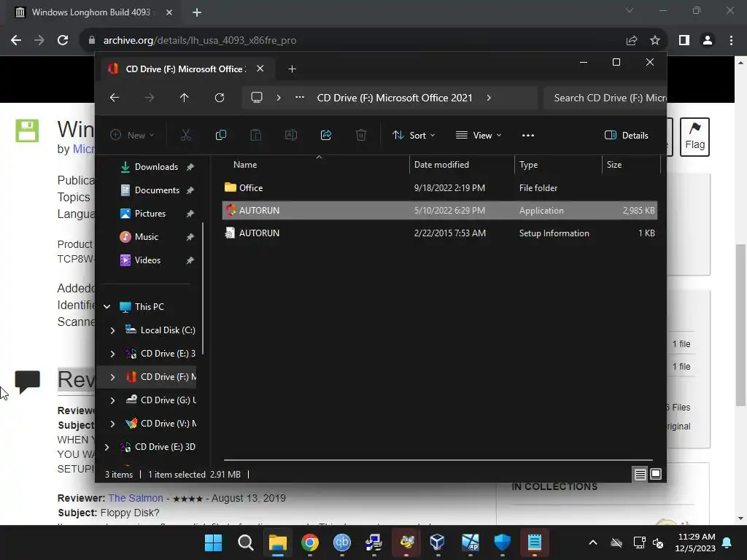Click the Delete trash icon in Explorer toolbar
Viewport: 747px width, 560px height.
pyautogui.click(x=361, y=135)
